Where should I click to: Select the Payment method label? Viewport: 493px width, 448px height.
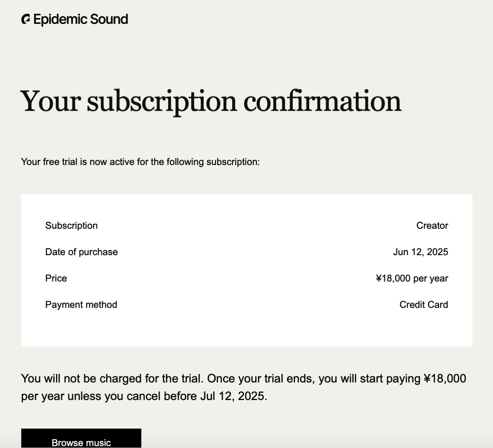(81, 305)
